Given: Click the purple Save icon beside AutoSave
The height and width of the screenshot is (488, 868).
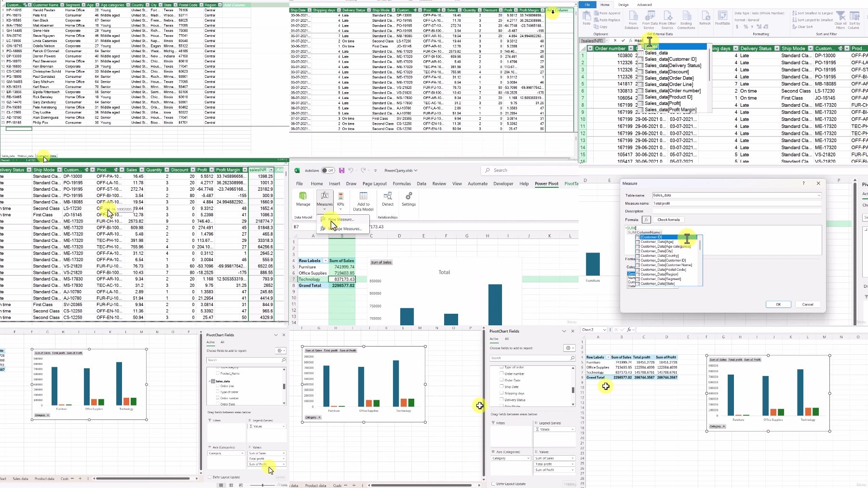Looking at the screenshot, I should (341, 170).
